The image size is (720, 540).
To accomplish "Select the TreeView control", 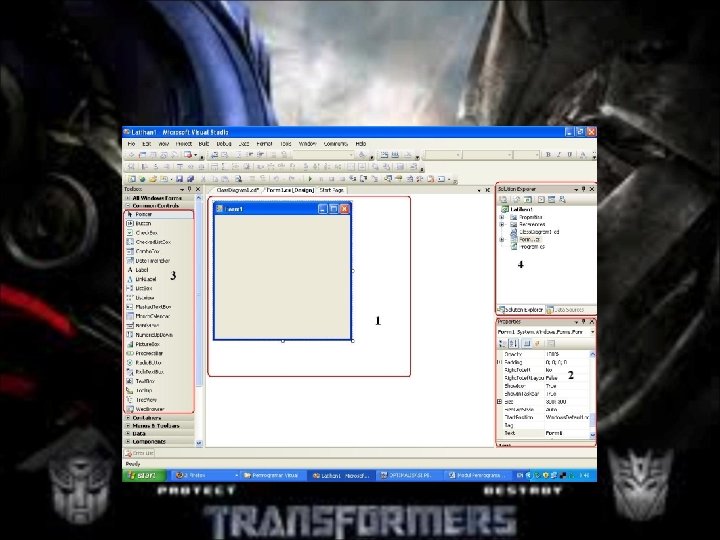I will pyautogui.click(x=159, y=399).
